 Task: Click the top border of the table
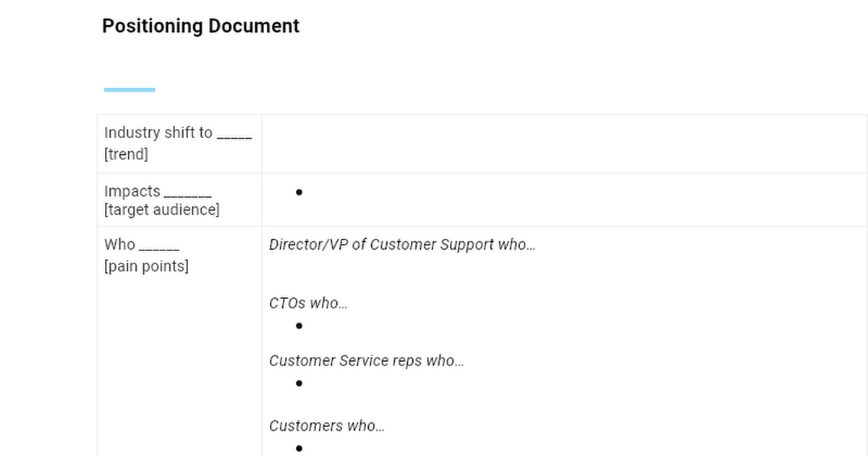coord(434,114)
